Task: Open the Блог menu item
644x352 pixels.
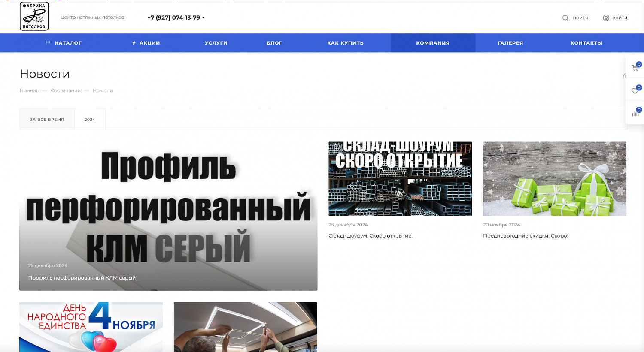Action: pos(274,43)
